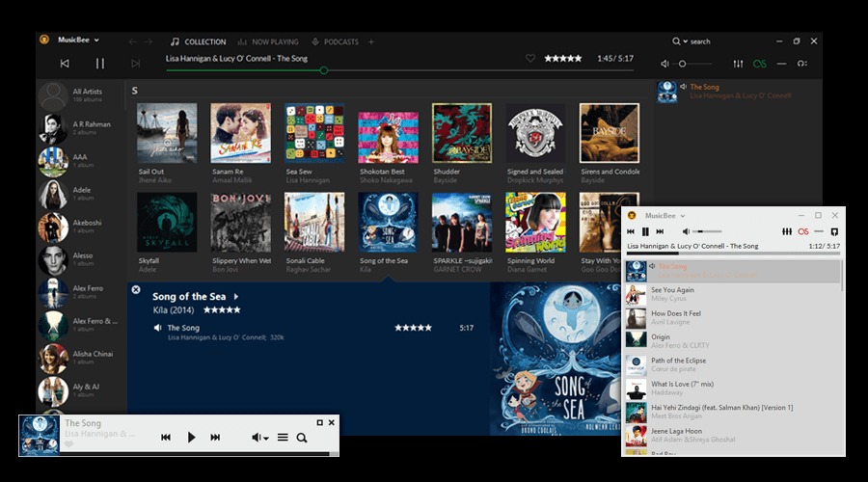This screenshot has width=868, height=482.
Task: Open the playlist menu icon in mini player bar
Action: [283, 438]
